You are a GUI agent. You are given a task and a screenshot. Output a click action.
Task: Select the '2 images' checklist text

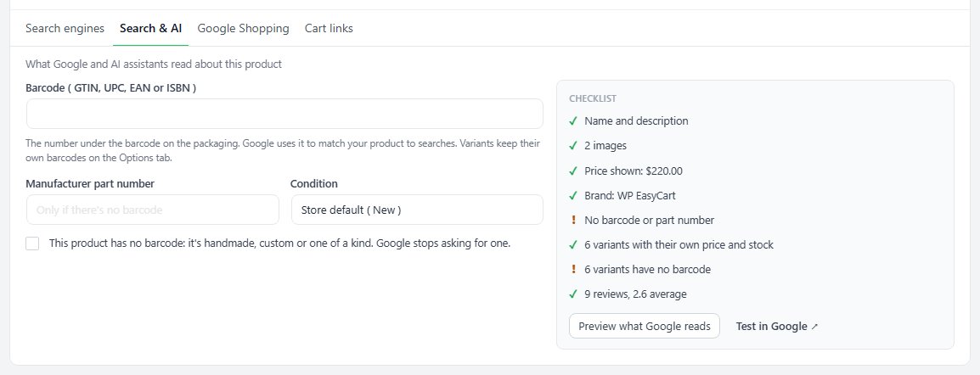point(605,145)
